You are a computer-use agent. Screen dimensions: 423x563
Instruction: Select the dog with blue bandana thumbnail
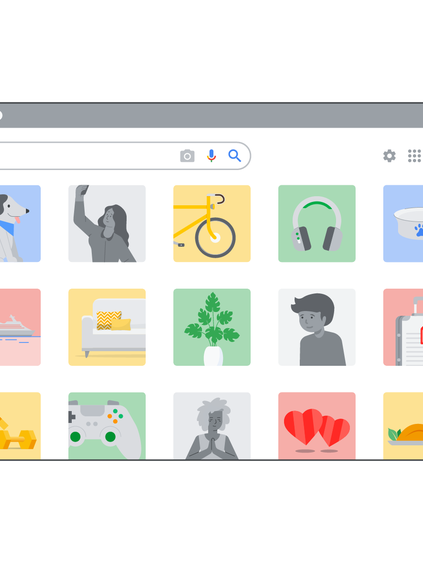tap(20, 223)
